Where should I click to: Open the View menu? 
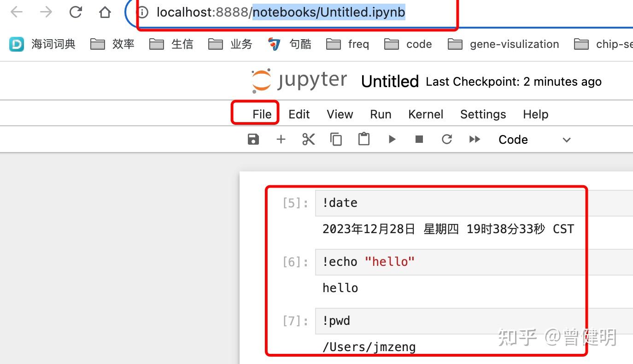[340, 114]
